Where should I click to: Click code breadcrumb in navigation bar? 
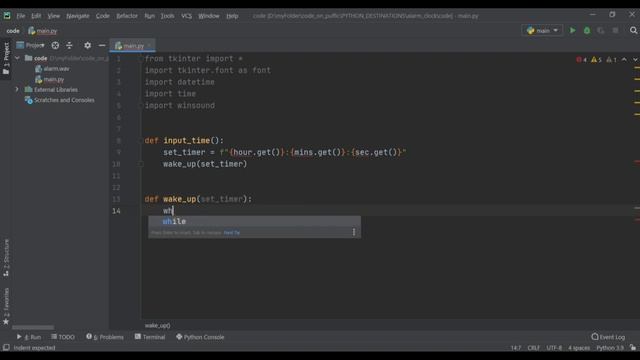tap(13, 31)
